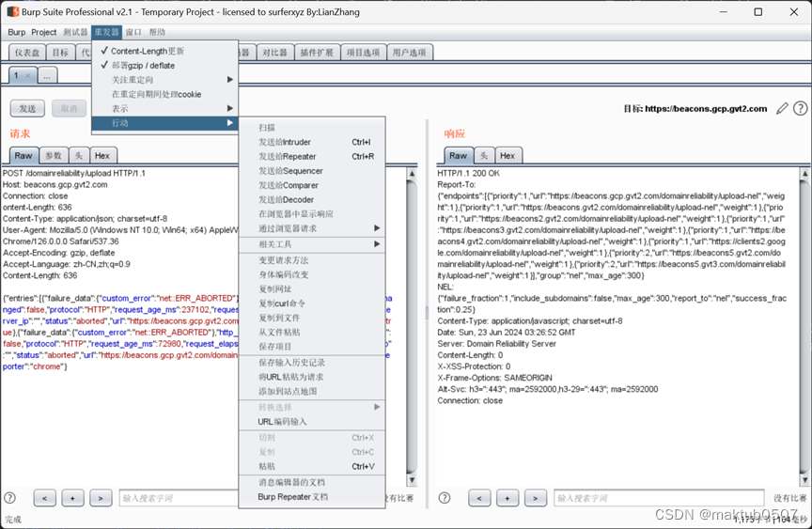Select 复制网址 menu entry

(312, 289)
